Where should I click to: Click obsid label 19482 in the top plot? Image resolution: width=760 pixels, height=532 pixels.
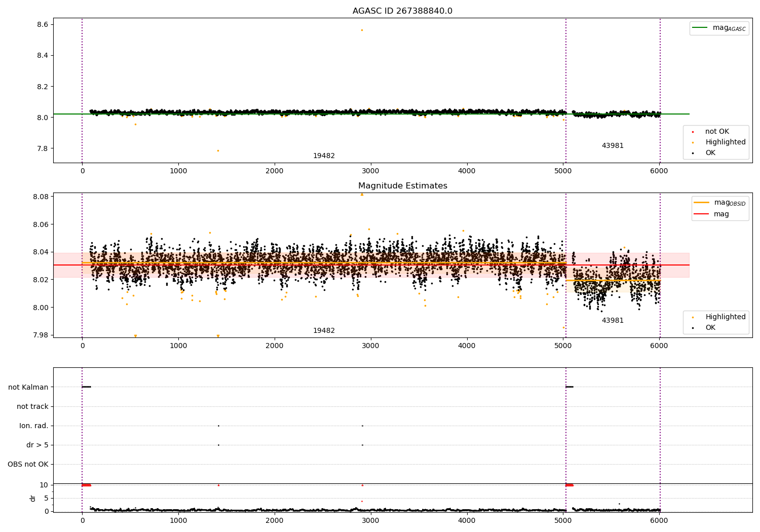pyautogui.click(x=324, y=156)
